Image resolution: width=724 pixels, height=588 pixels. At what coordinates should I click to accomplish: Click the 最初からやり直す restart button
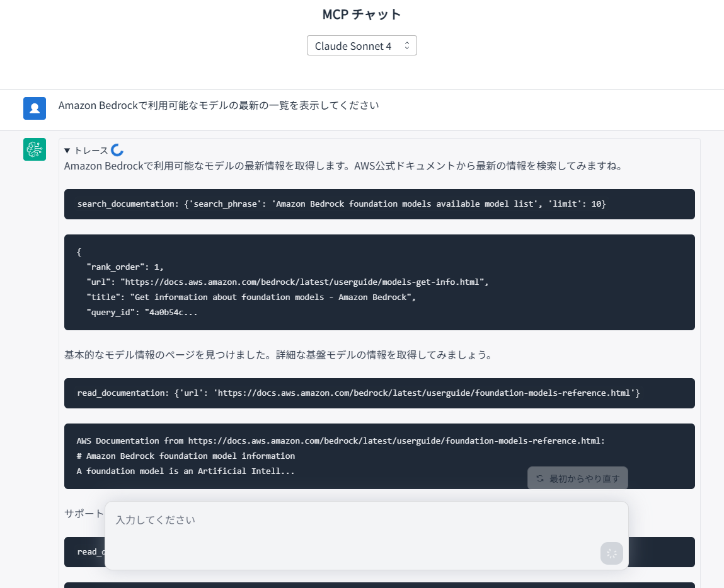(578, 478)
